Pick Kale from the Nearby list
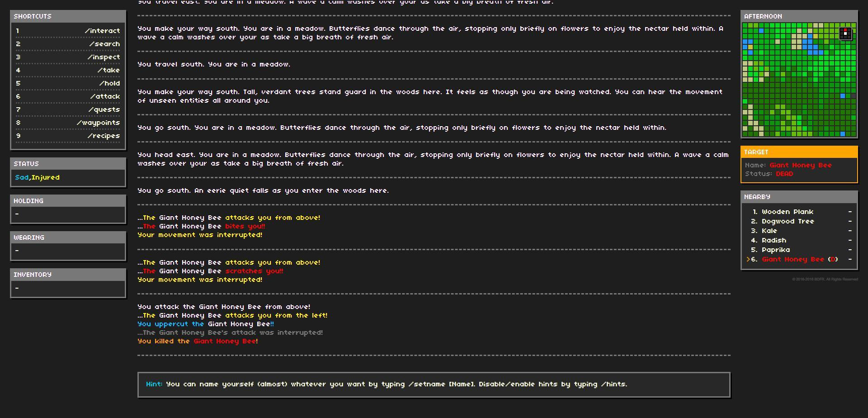 click(x=799, y=231)
